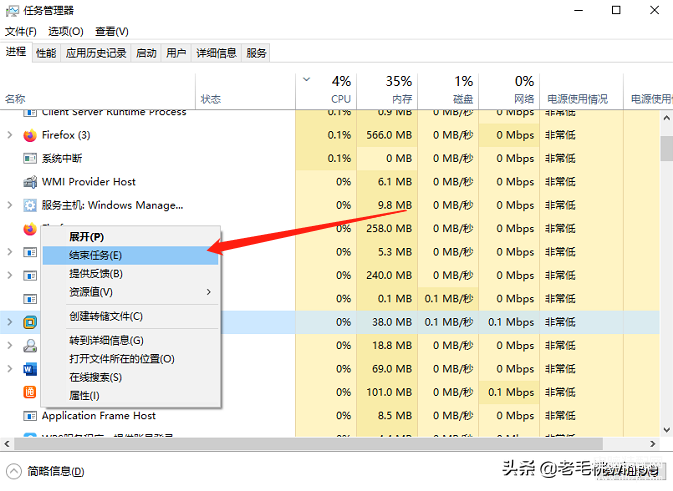Choose 打开文件所在的位置(O) in context menu
The width and height of the screenshot is (673, 491).
pos(130,359)
